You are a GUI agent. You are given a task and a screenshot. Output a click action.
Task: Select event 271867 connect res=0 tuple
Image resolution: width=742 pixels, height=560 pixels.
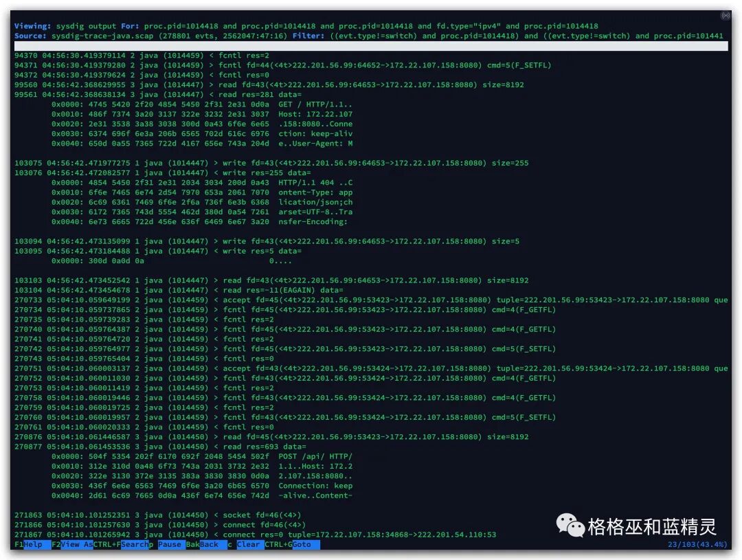tap(255, 535)
